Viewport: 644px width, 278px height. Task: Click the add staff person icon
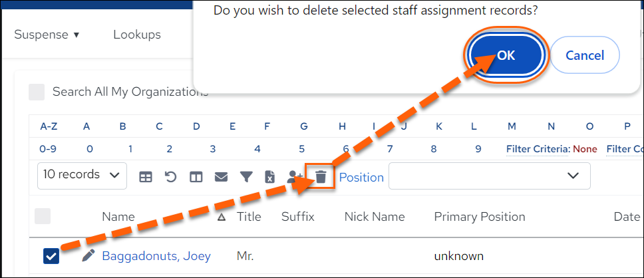coord(295,177)
